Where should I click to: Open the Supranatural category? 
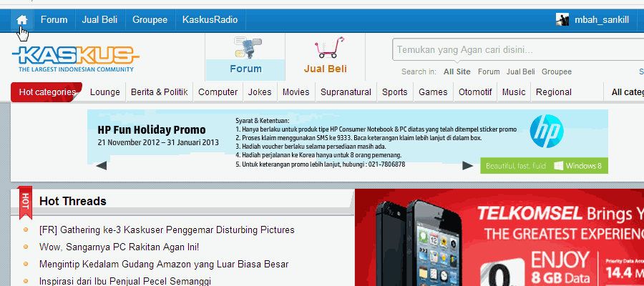pos(346,92)
